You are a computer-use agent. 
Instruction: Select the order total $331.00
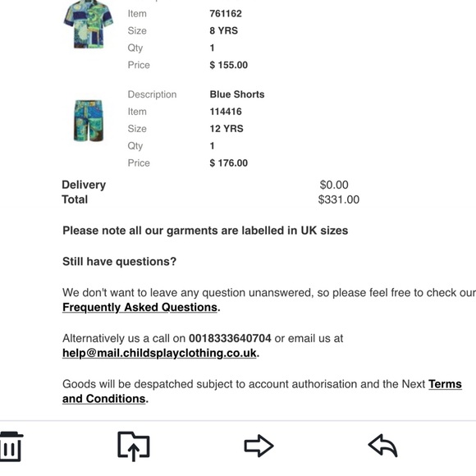pyautogui.click(x=339, y=199)
